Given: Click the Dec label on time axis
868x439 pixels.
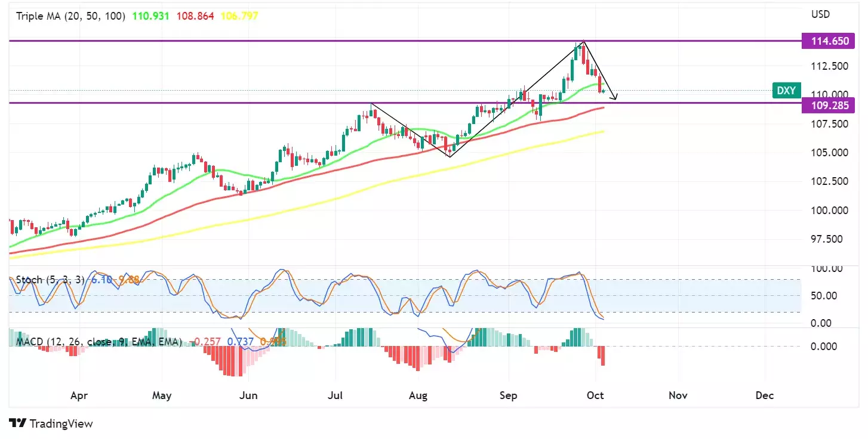Looking at the screenshot, I should (764, 395).
